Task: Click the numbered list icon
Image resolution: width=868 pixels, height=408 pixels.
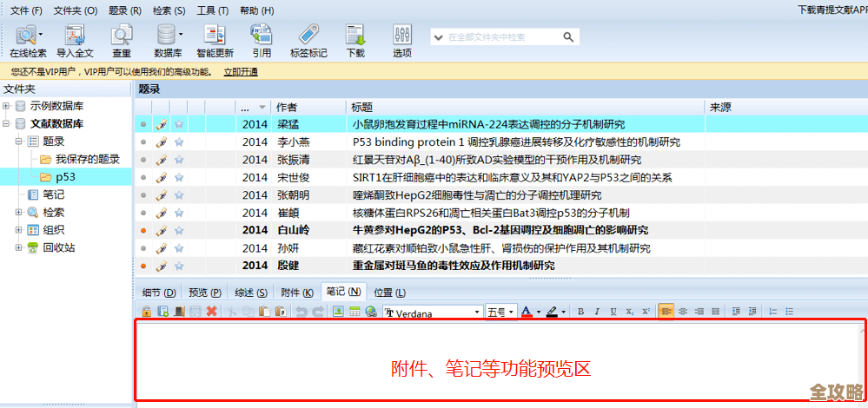Action: coord(773,312)
